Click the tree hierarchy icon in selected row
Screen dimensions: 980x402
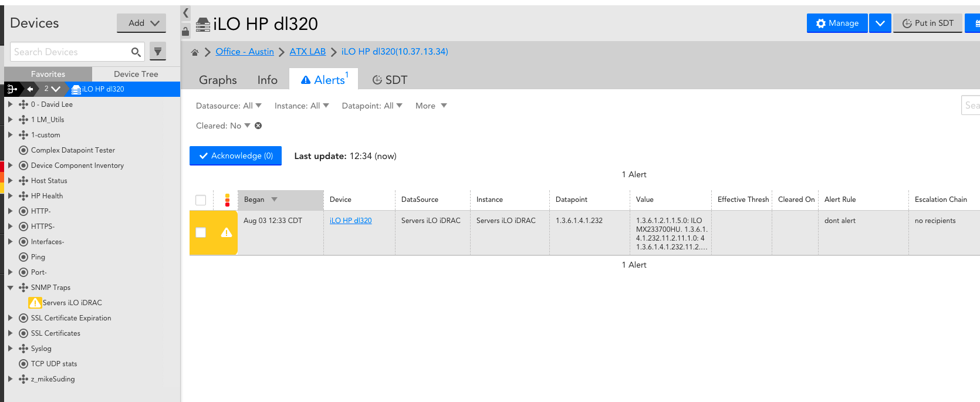click(12, 89)
